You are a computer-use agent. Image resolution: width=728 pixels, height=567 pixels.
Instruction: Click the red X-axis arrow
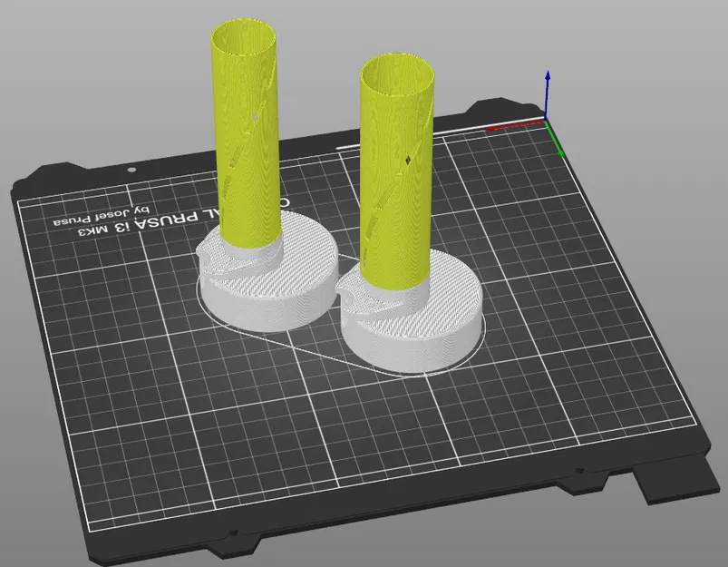[x=515, y=125]
